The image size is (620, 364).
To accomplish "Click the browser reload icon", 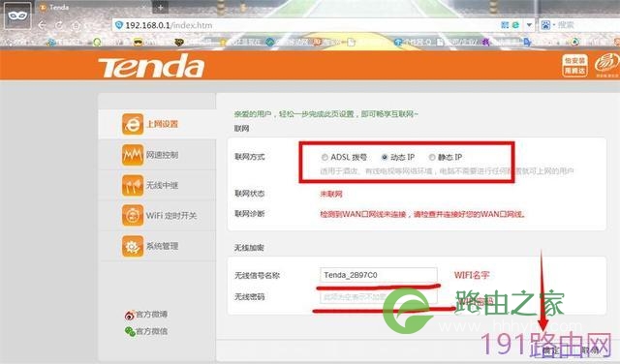I will 59,25.
